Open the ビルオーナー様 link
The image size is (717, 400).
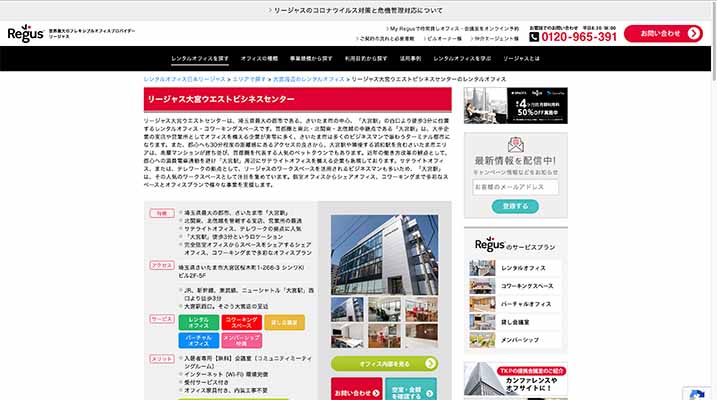click(x=443, y=39)
